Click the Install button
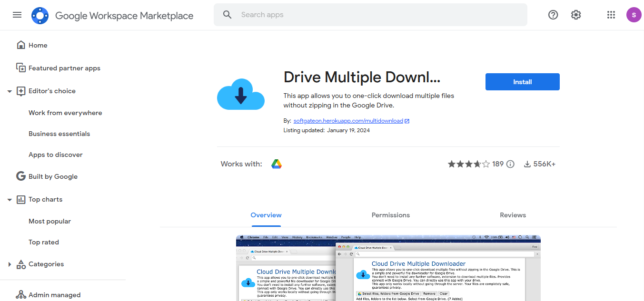This screenshot has height=301, width=644. (522, 82)
